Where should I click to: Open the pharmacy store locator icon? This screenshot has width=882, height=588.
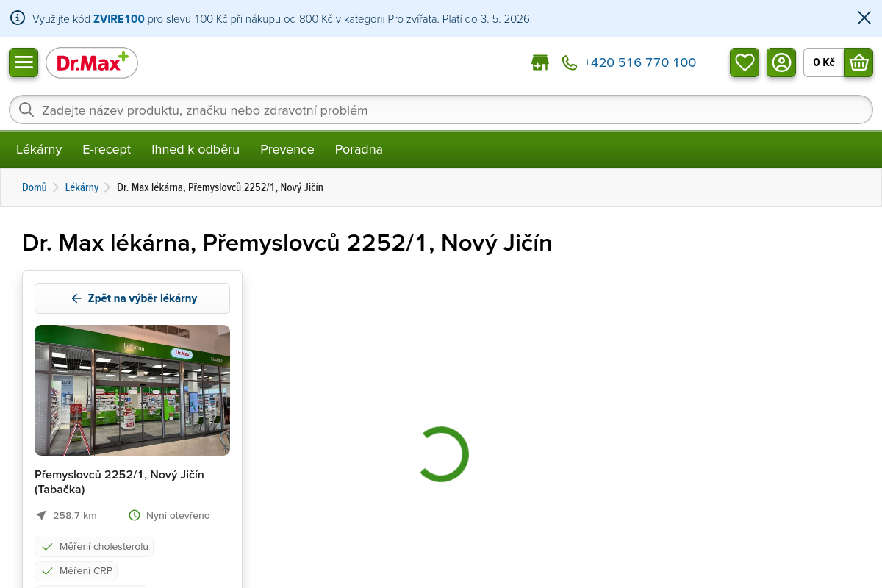pos(540,63)
